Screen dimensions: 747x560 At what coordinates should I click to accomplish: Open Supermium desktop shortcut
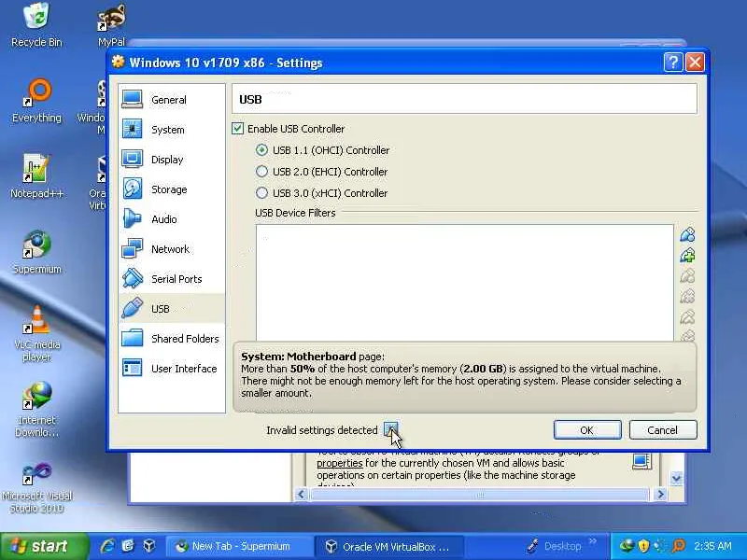coord(36,252)
